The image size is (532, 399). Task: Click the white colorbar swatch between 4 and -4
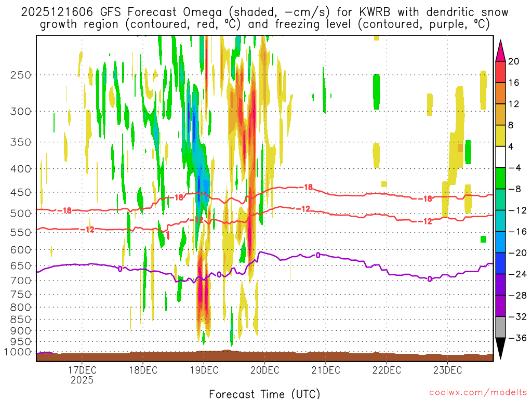(x=500, y=157)
